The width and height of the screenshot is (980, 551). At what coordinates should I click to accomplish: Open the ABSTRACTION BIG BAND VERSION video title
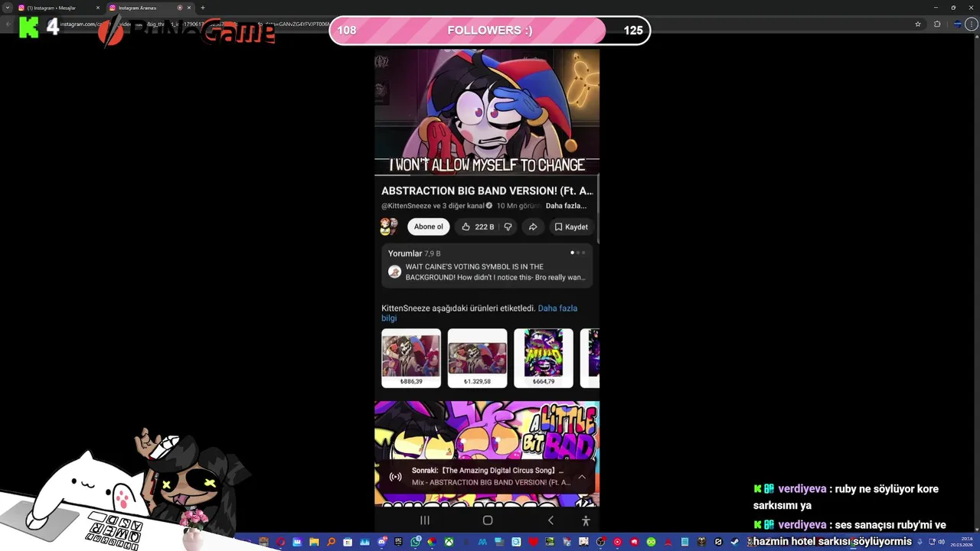[487, 191]
